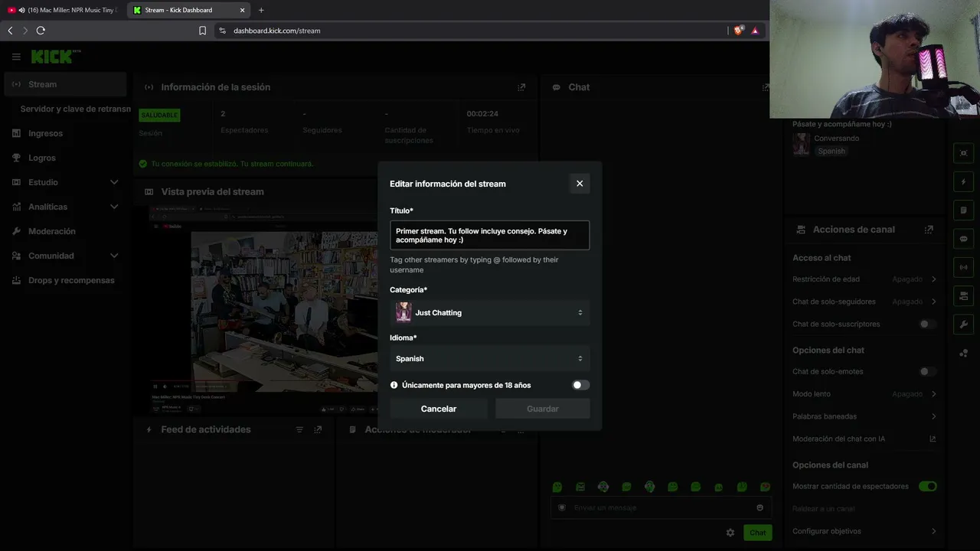This screenshot has width=980, height=551.
Task: Click the chat message input field
Action: point(661,507)
